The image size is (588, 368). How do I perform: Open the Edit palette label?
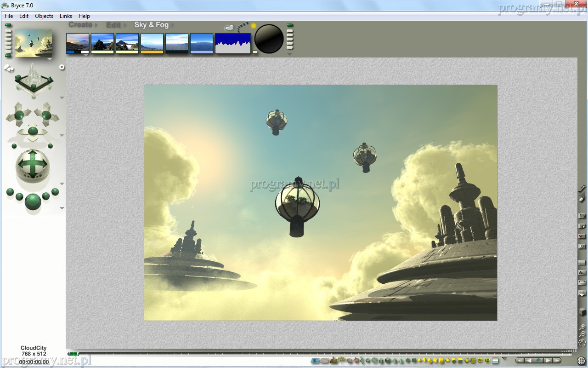[x=113, y=25]
